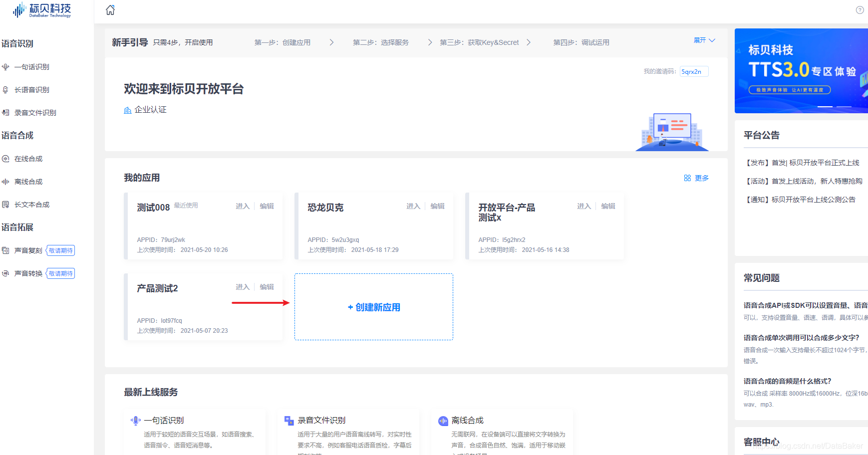Viewport: 868px width, 455px height.
Task: Click 创建新应用 button
Action: [374, 307]
